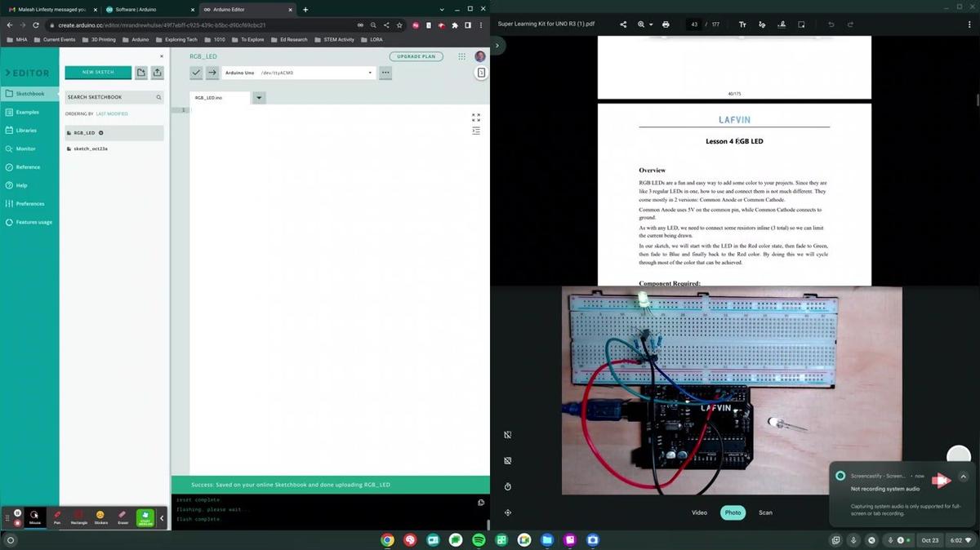Open Monitor in the editor sidebar
This screenshot has width=980, height=550.
point(29,149)
